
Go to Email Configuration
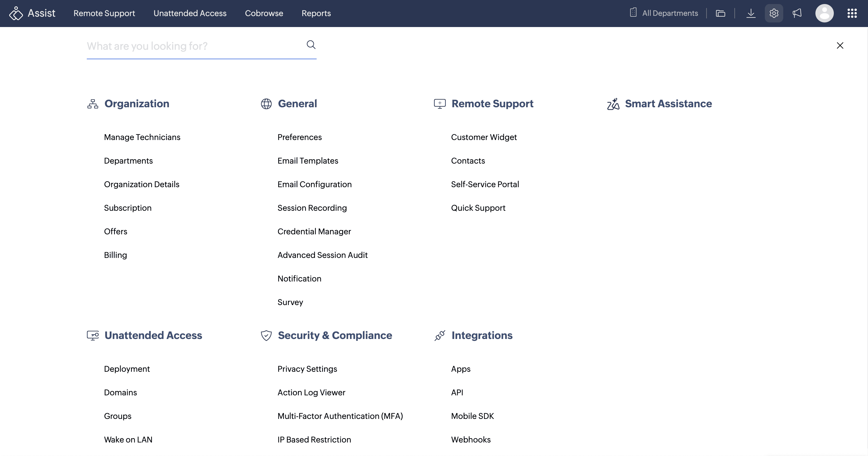[x=315, y=185]
